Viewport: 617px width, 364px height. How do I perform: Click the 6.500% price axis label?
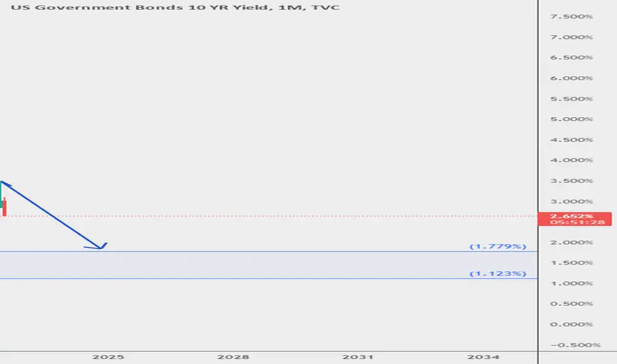(571, 58)
